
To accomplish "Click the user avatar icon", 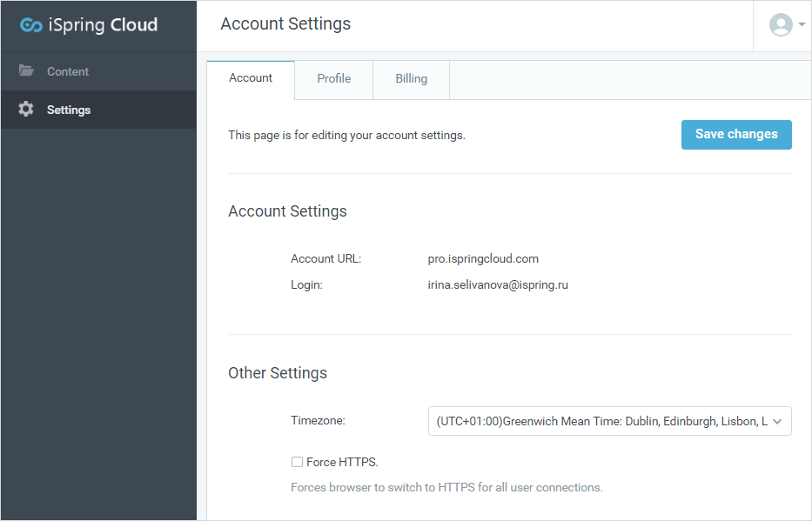I will (781, 24).
